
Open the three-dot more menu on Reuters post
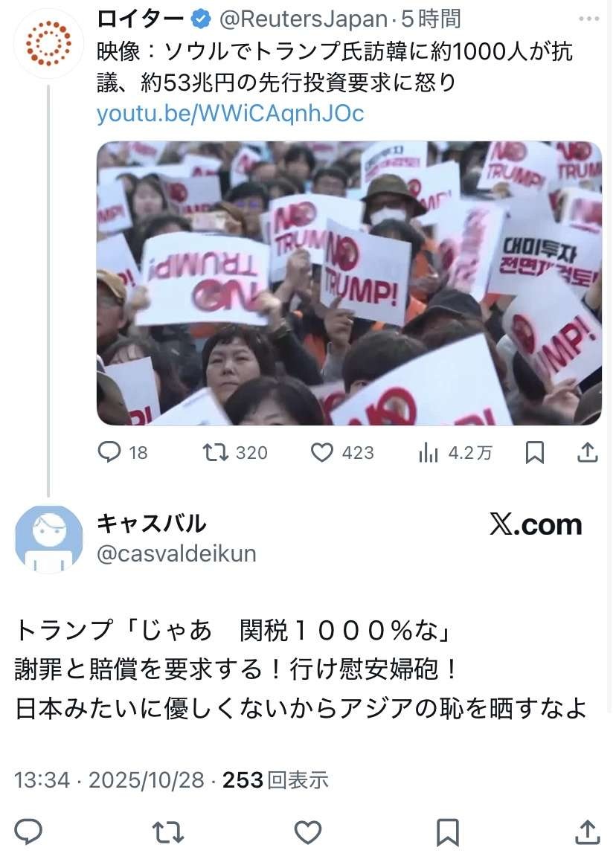tap(589, 19)
